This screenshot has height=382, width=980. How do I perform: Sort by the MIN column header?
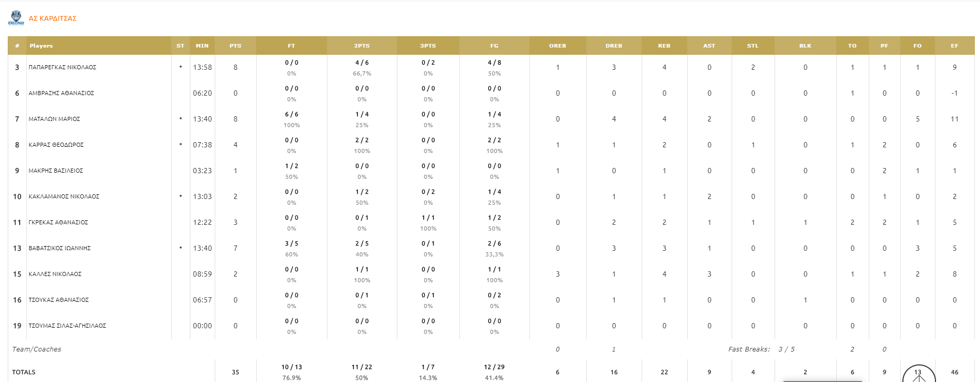click(202, 46)
